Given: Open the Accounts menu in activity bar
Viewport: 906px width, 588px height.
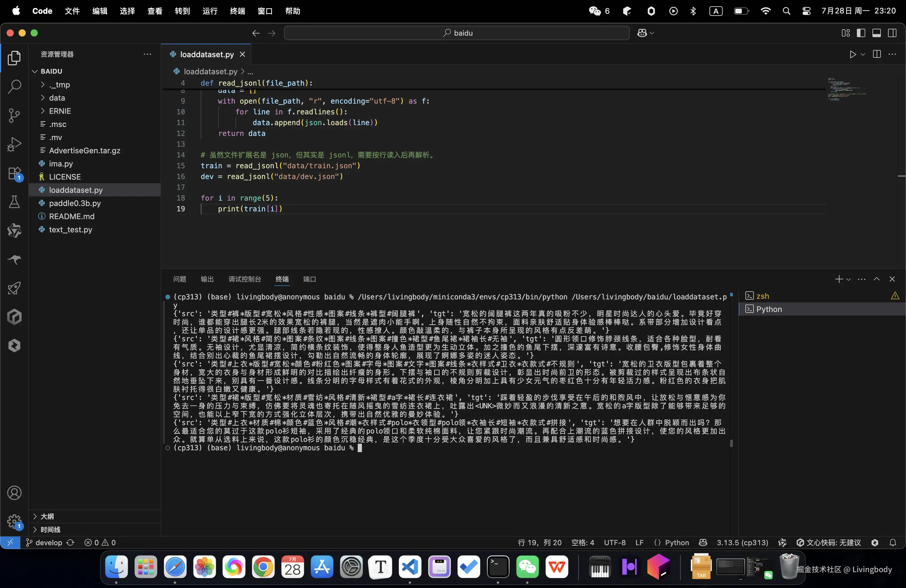Looking at the screenshot, I should click(14, 493).
